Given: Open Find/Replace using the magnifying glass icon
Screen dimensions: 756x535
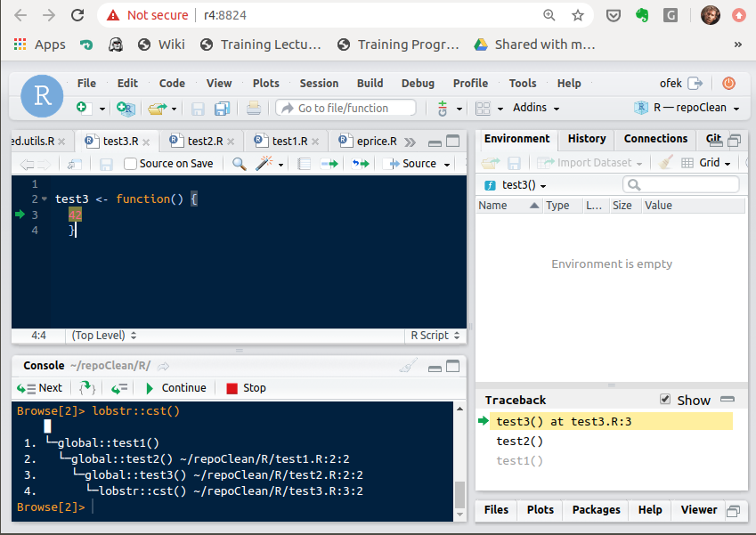Looking at the screenshot, I should 237,163.
